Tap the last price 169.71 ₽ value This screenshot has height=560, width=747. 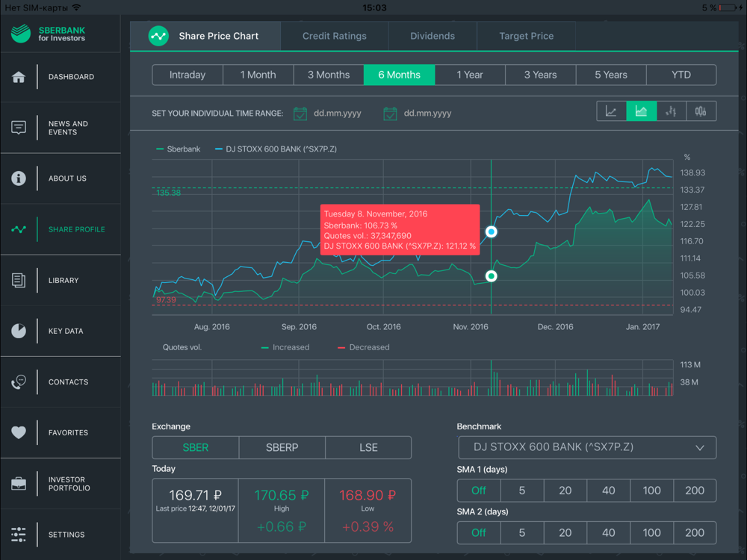pyautogui.click(x=195, y=495)
